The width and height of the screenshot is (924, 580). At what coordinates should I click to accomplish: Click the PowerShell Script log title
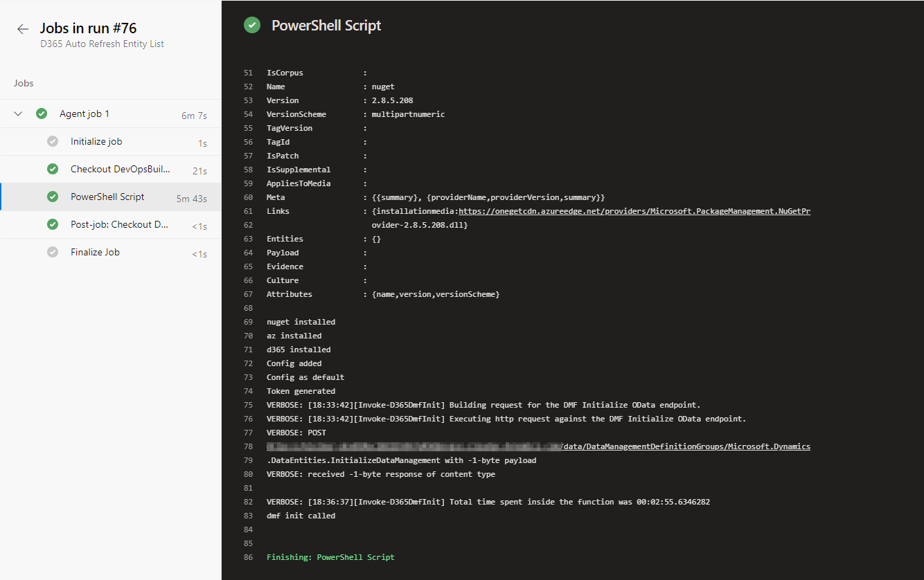point(326,26)
